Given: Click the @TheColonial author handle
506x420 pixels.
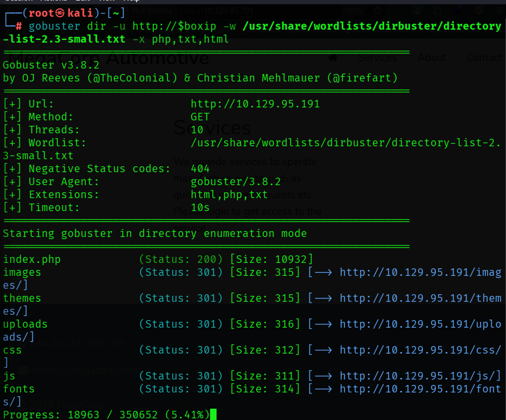Looking at the screenshot, I should click(132, 78).
